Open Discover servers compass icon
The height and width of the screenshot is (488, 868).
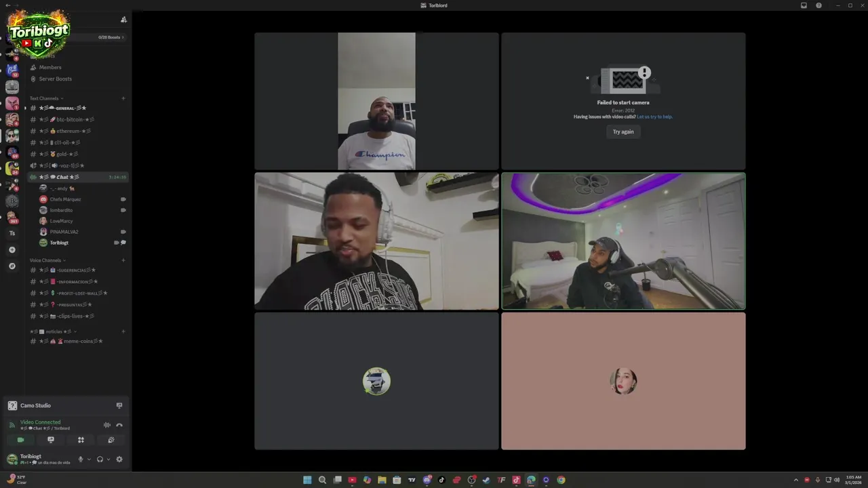point(12,266)
